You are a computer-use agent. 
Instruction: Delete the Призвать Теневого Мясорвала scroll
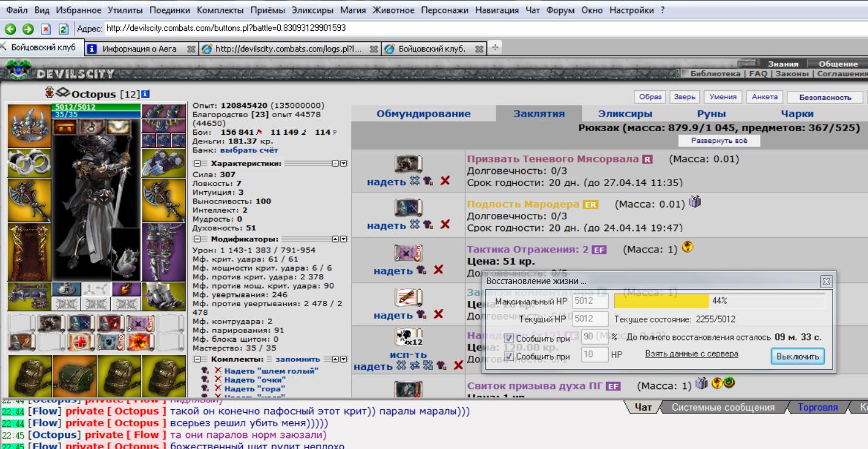click(445, 181)
